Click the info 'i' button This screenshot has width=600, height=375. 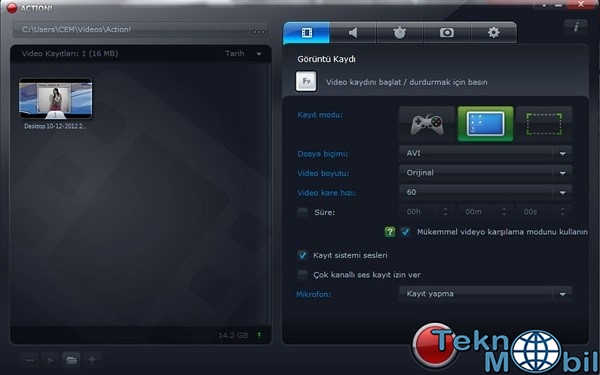[576, 27]
